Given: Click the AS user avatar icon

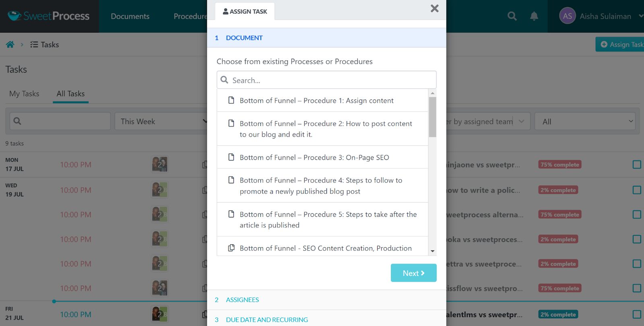Looking at the screenshot, I should [x=567, y=16].
